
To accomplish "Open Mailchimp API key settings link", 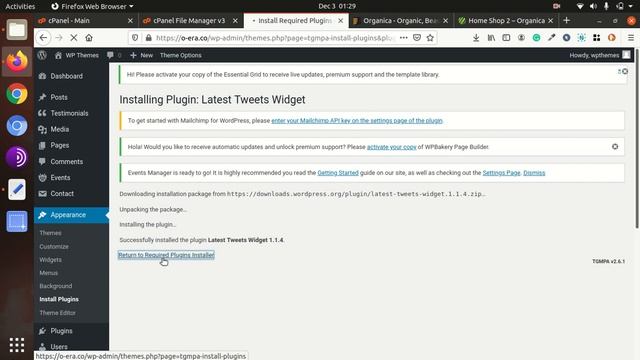I will click(357, 120).
